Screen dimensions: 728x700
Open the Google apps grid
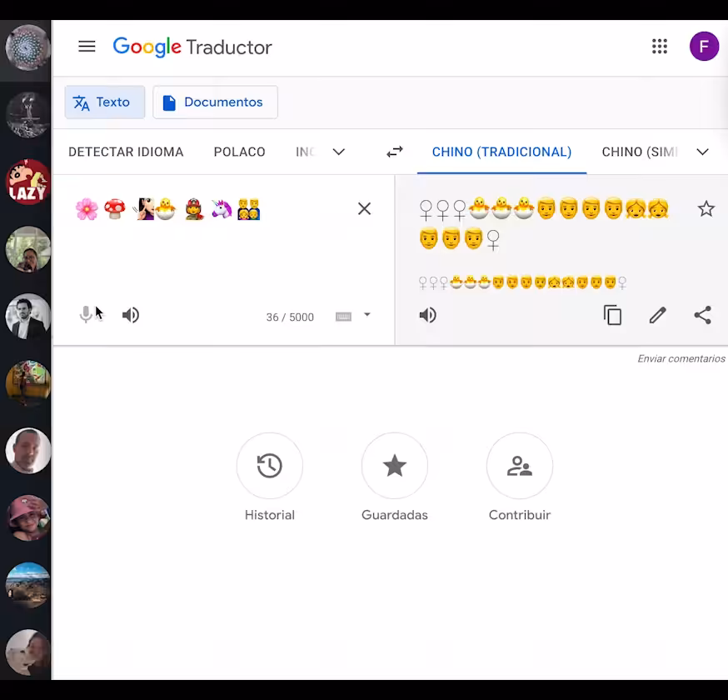(660, 47)
